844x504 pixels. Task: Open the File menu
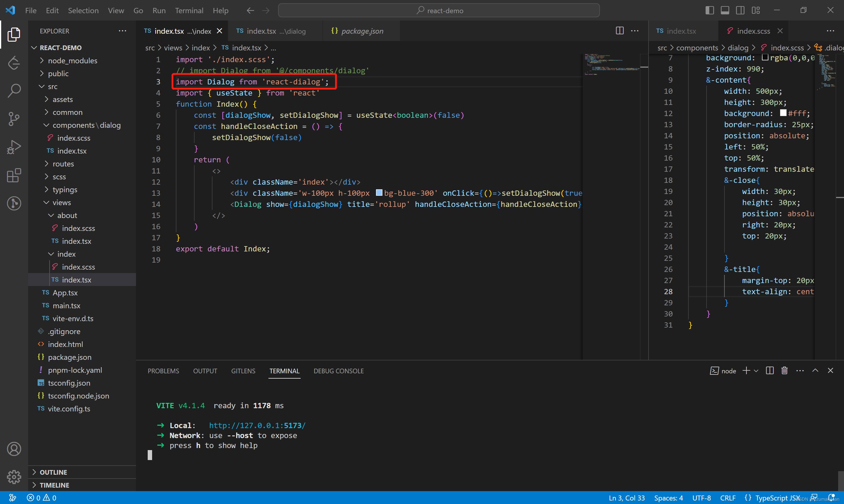coord(30,11)
